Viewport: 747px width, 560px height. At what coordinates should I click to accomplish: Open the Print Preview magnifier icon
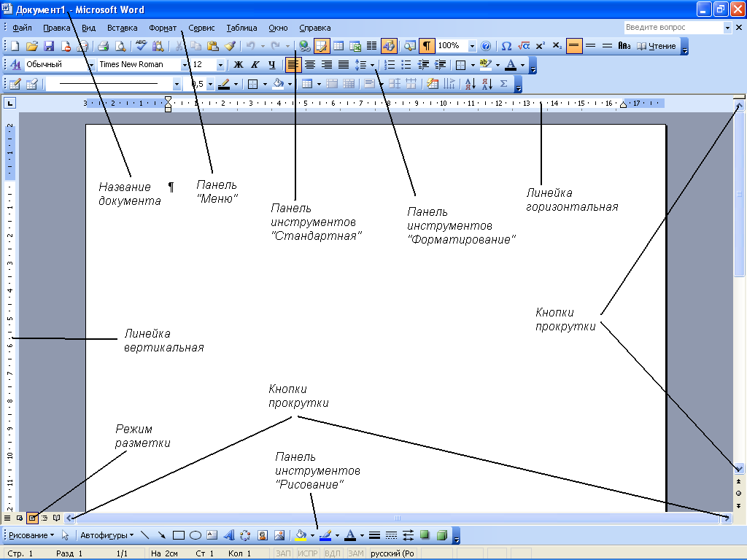(x=120, y=46)
